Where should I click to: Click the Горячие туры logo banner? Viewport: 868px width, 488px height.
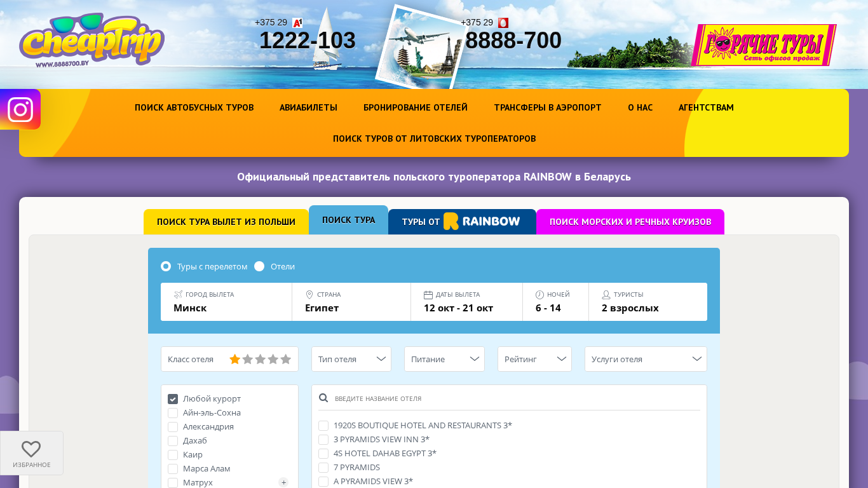[x=764, y=45]
